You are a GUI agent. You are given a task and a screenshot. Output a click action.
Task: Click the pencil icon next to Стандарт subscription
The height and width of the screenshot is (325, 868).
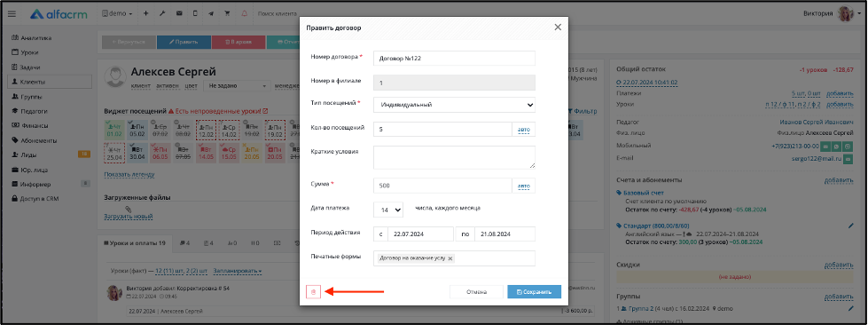click(851, 226)
